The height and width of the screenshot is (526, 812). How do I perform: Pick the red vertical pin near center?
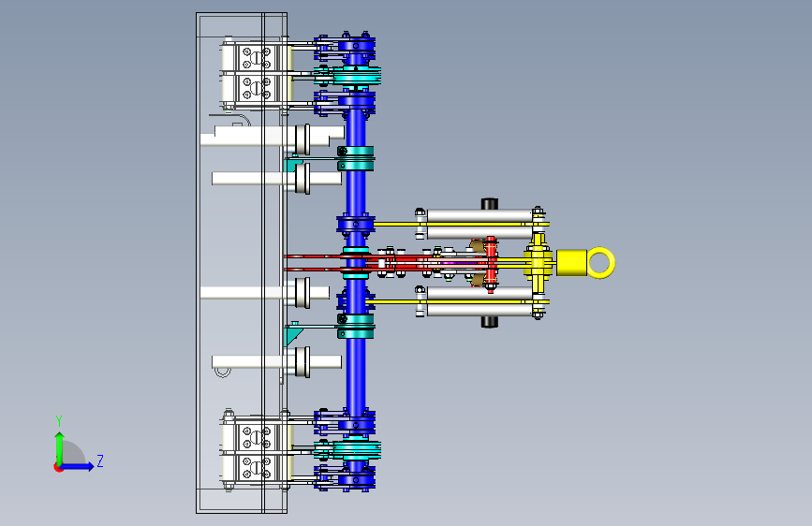(x=491, y=264)
